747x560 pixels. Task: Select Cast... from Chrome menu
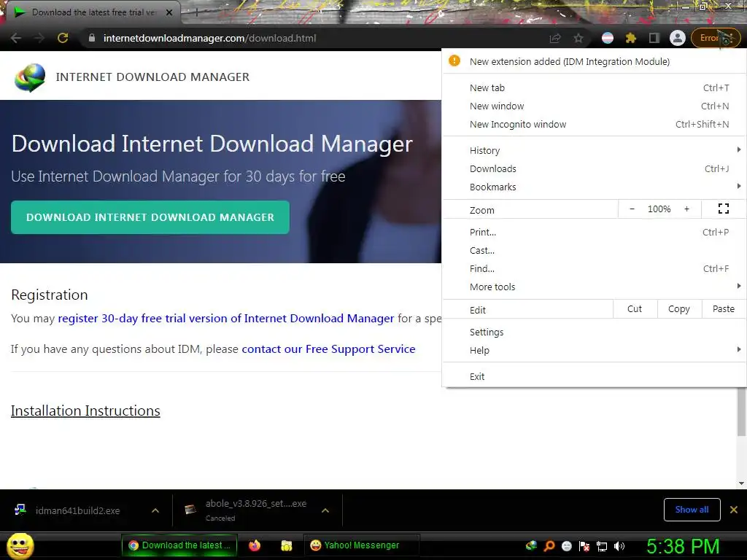point(594,251)
